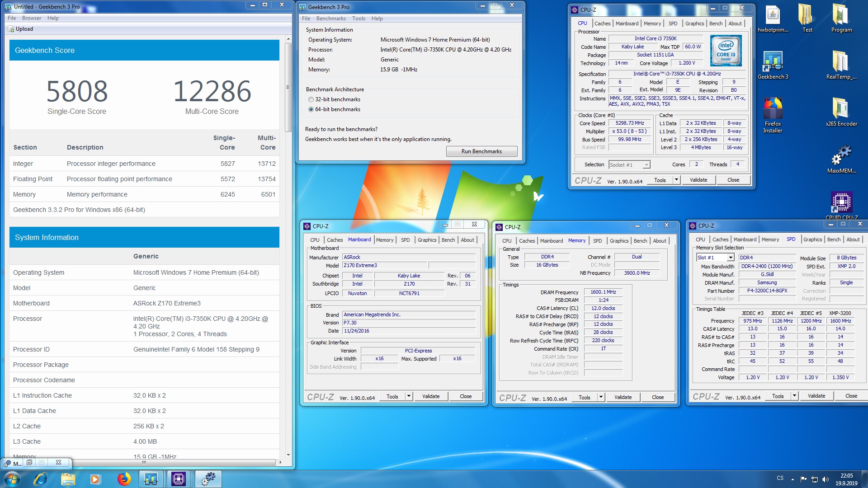Select 64-bit benchmarks option
This screenshot has width=868, height=488.
point(334,109)
